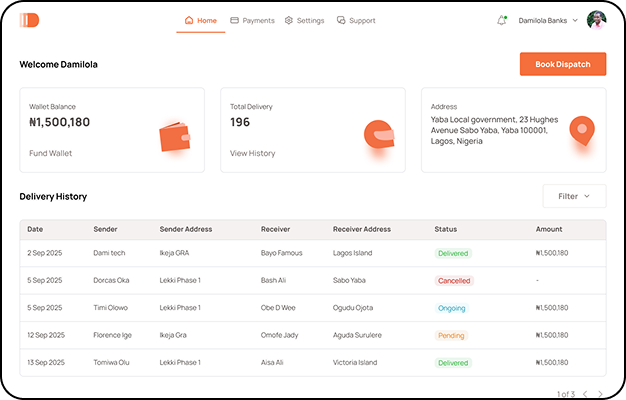Go to next page arrow
The image size is (626, 400).
click(x=600, y=394)
